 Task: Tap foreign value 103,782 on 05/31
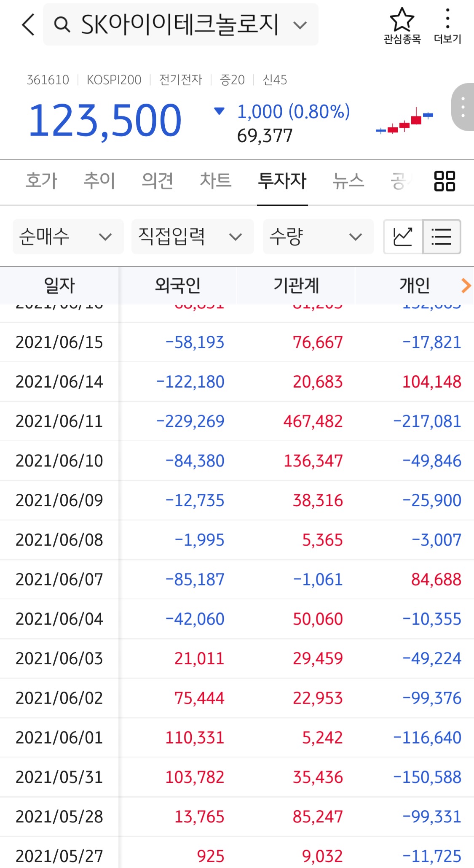pos(195,777)
